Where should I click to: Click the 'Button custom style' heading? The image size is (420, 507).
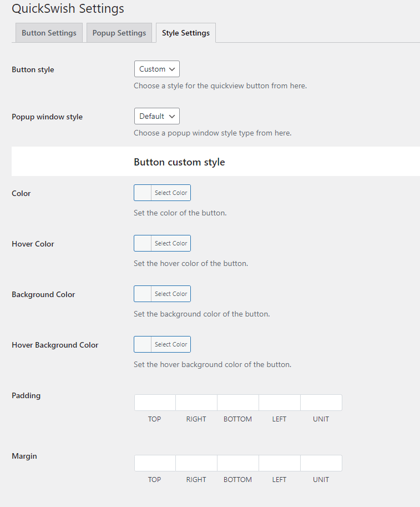point(179,162)
